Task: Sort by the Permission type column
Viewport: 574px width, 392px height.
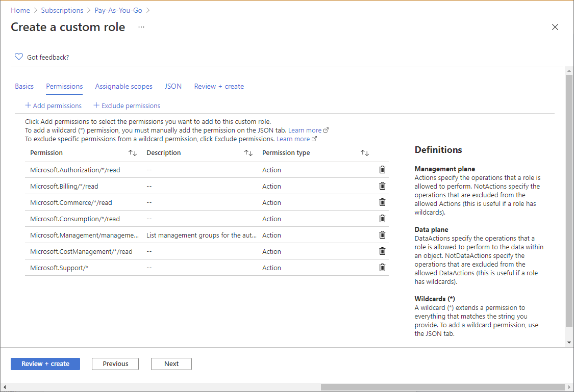Action: (x=364, y=153)
